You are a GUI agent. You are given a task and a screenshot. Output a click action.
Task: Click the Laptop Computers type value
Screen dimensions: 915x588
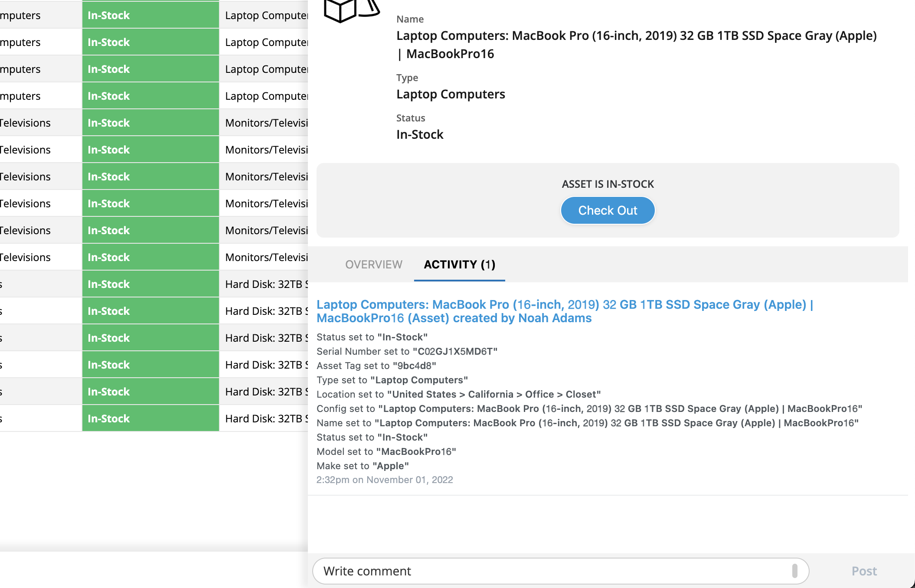(x=451, y=94)
